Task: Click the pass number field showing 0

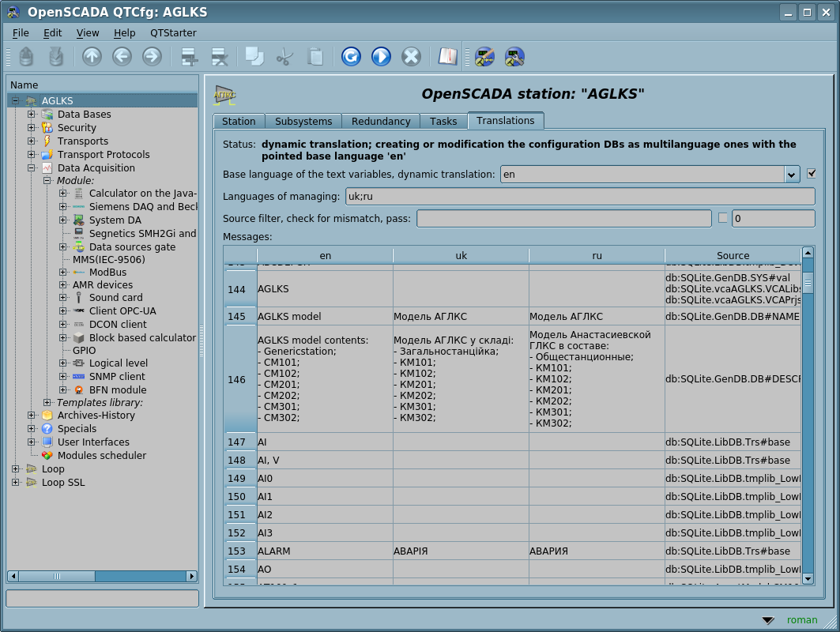Action: point(774,219)
